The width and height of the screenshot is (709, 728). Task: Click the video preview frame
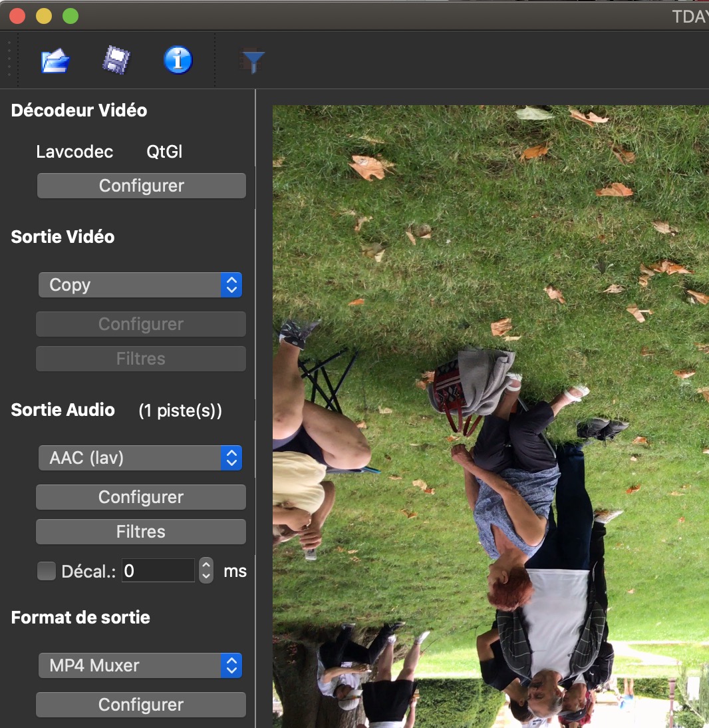(490, 417)
